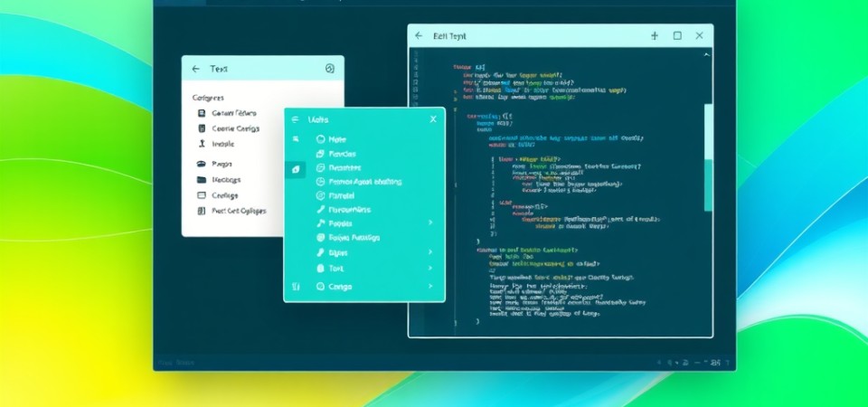The width and height of the screenshot is (868, 407).
Task: Select the card rectangle icon row in the white panel
Action: tap(218, 195)
